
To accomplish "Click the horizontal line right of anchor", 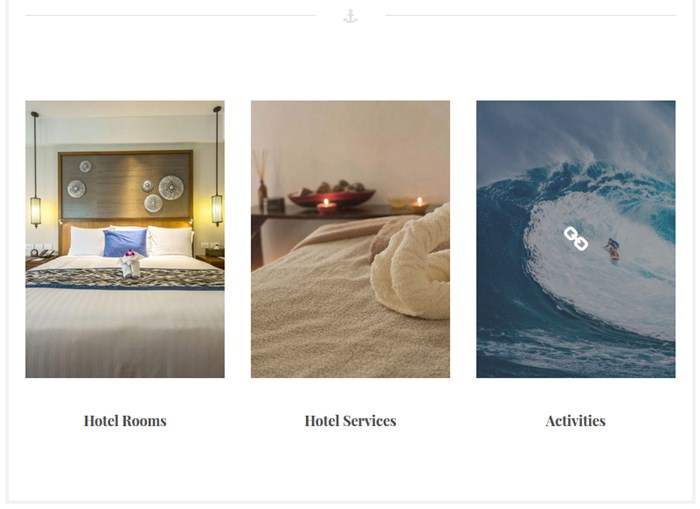I will [x=530, y=15].
